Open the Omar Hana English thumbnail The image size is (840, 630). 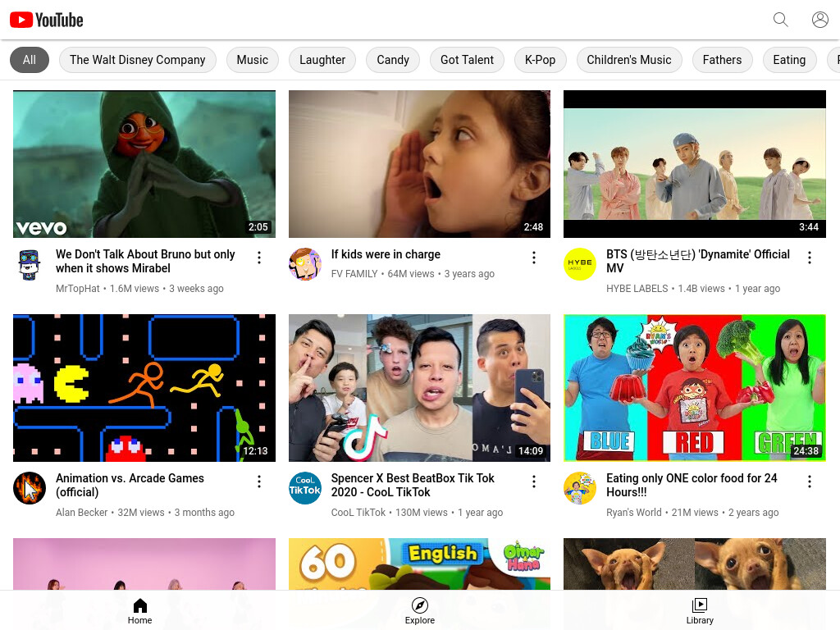419,564
